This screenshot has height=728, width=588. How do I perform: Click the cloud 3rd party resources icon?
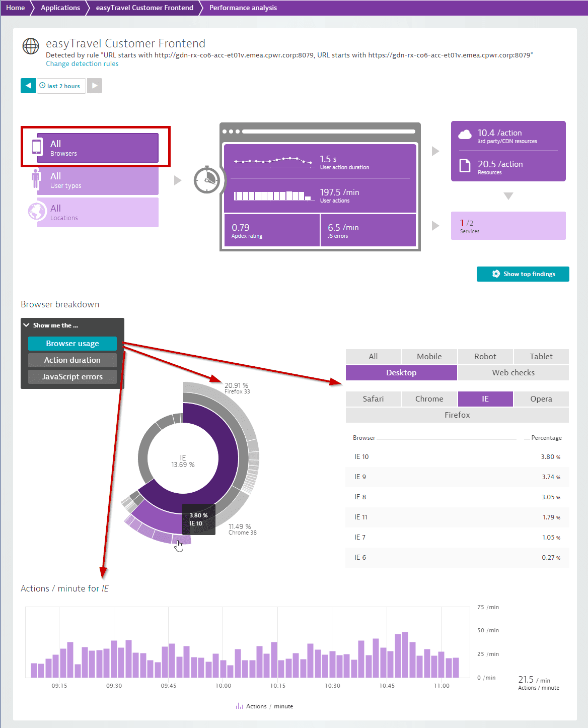pos(465,135)
